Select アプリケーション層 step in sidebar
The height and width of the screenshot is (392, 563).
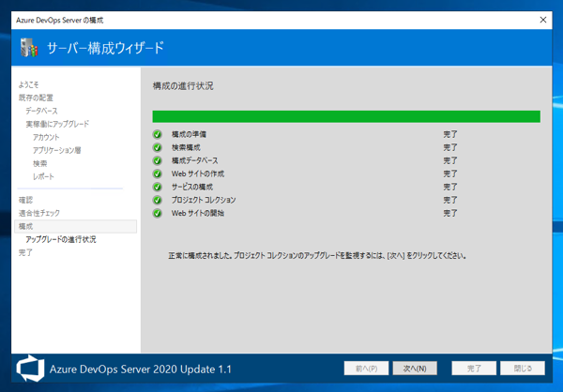pyautogui.click(x=56, y=150)
